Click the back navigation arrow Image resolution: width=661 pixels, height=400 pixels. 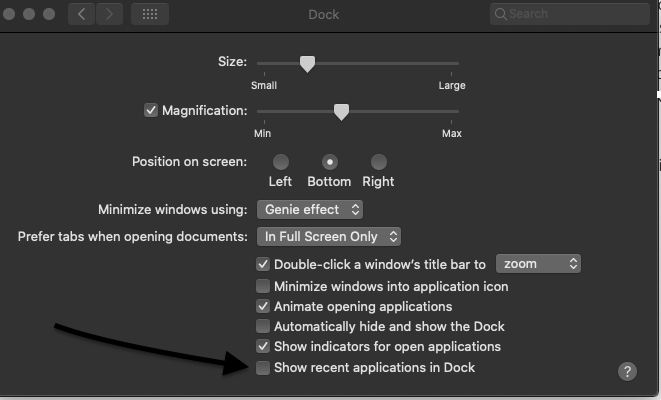click(82, 14)
